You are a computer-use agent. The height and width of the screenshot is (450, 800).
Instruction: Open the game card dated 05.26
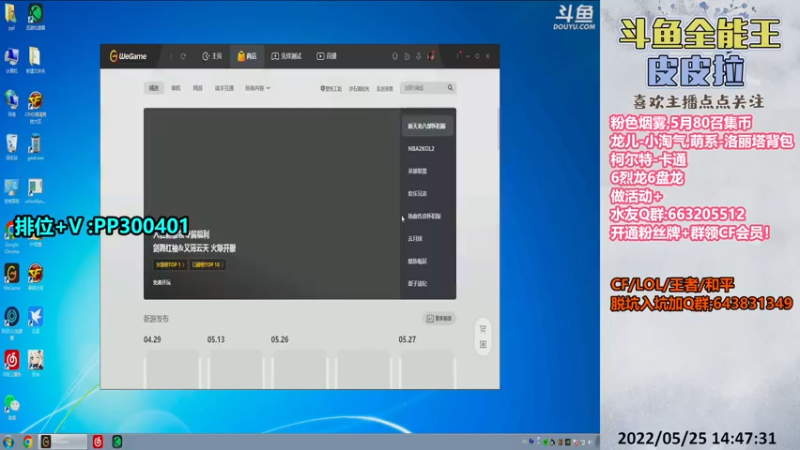[299, 369]
